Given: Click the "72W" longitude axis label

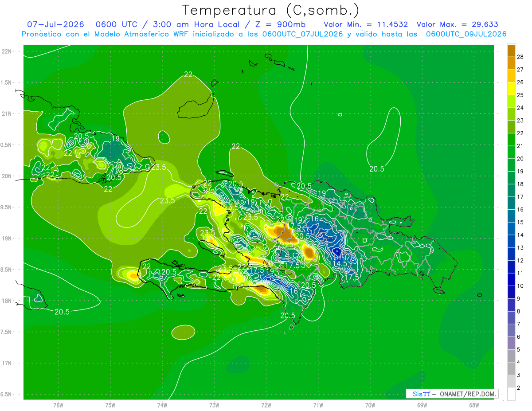Looking at the screenshot, I should pos(266,405).
